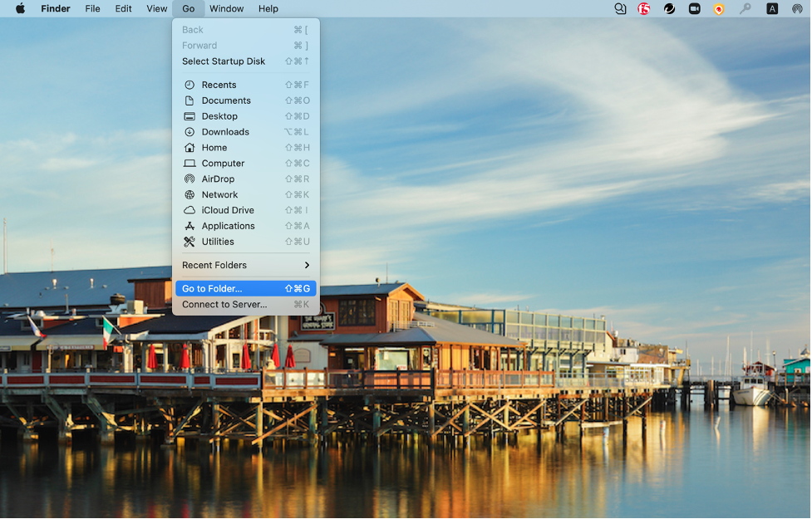Click the red F5 menu bar icon

click(x=643, y=8)
